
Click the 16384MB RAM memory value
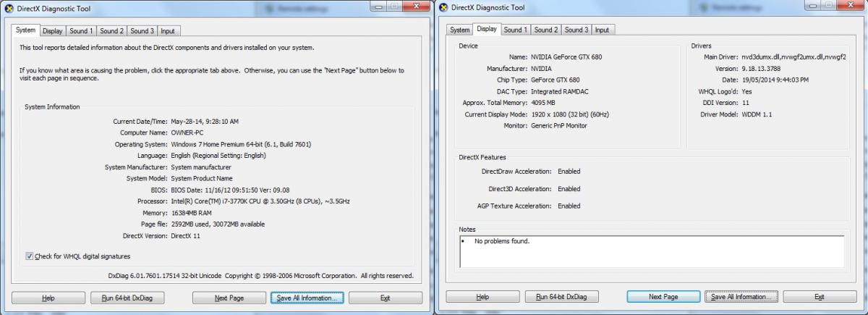coord(191,213)
